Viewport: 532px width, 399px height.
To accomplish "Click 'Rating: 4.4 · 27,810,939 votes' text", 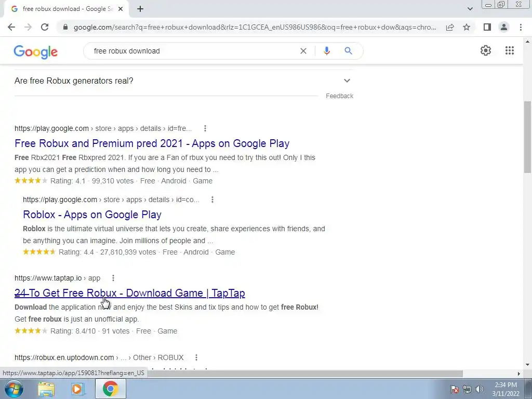I will 107,252.
